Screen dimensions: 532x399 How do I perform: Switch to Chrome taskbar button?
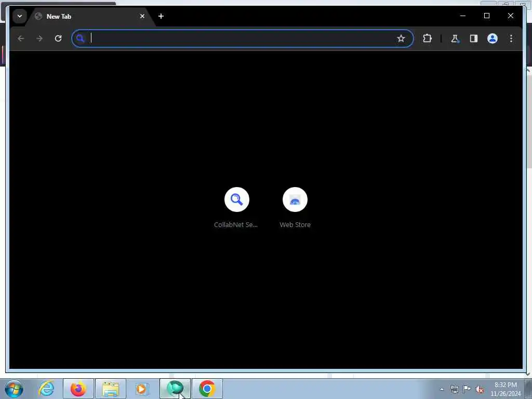click(207, 389)
